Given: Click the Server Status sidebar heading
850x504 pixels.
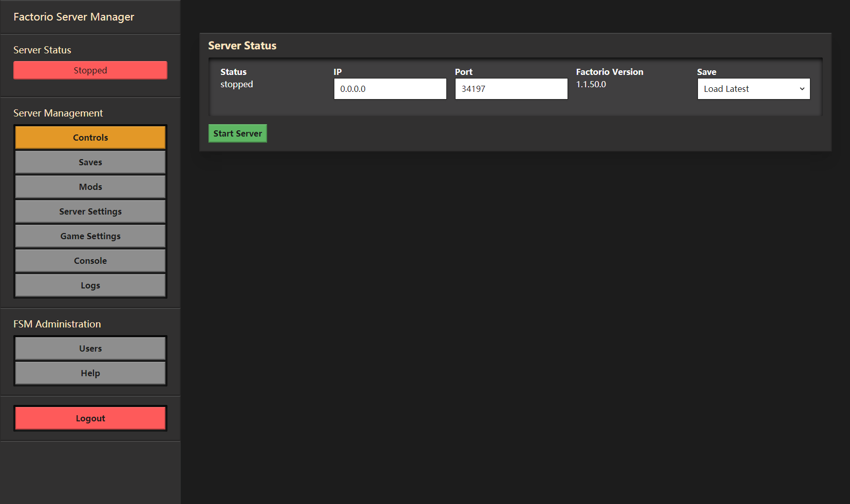Looking at the screenshot, I should [42, 50].
